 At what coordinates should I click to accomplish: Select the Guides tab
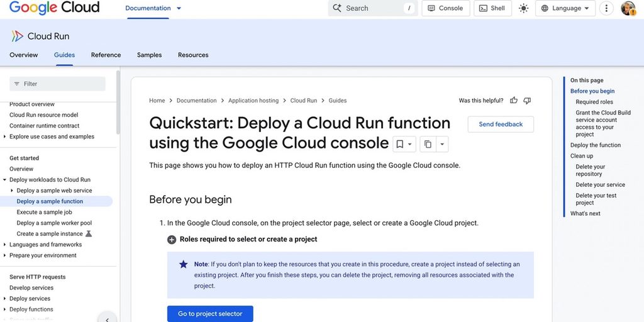click(x=64, y=55)
